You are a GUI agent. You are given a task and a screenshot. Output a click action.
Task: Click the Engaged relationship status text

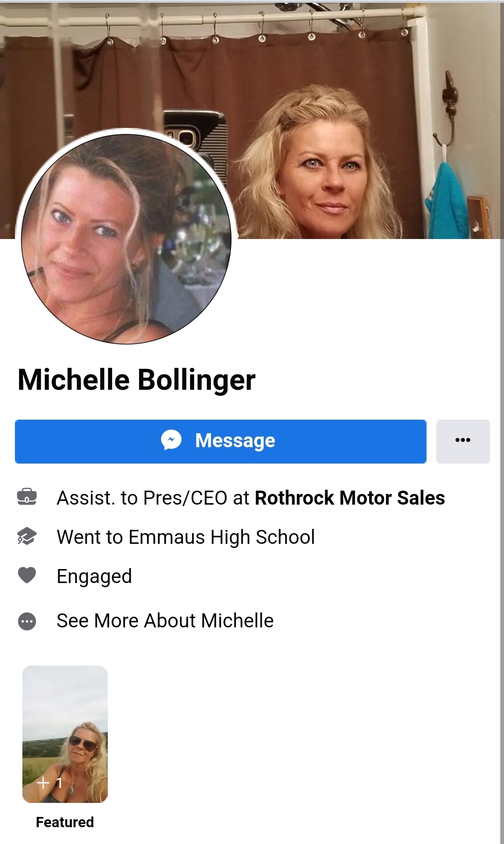point(94,577)
